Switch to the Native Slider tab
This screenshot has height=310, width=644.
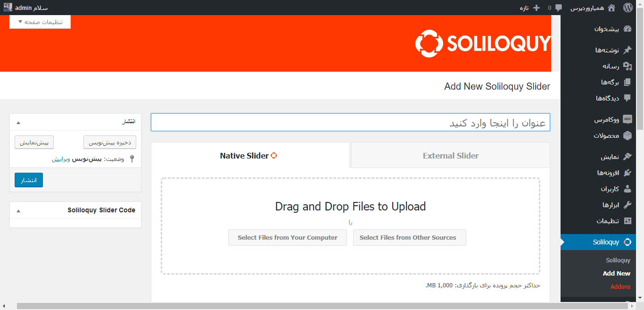pyautogui.click(x=250, y=155)
